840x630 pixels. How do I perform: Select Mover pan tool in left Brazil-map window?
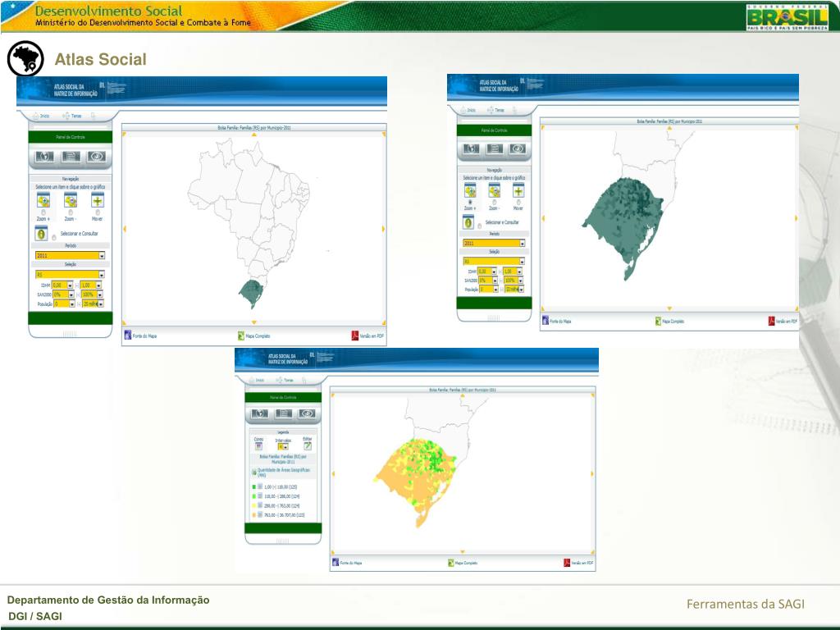point(97,200)
